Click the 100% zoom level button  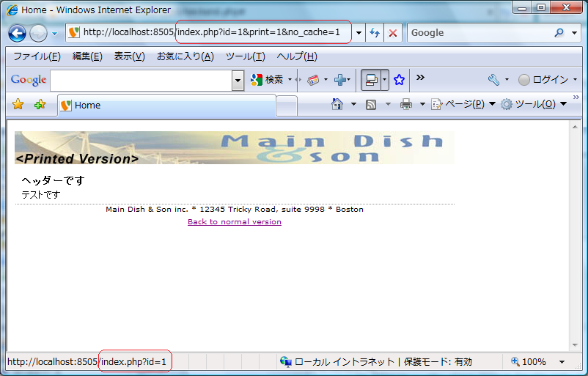(x=528, y=362)
